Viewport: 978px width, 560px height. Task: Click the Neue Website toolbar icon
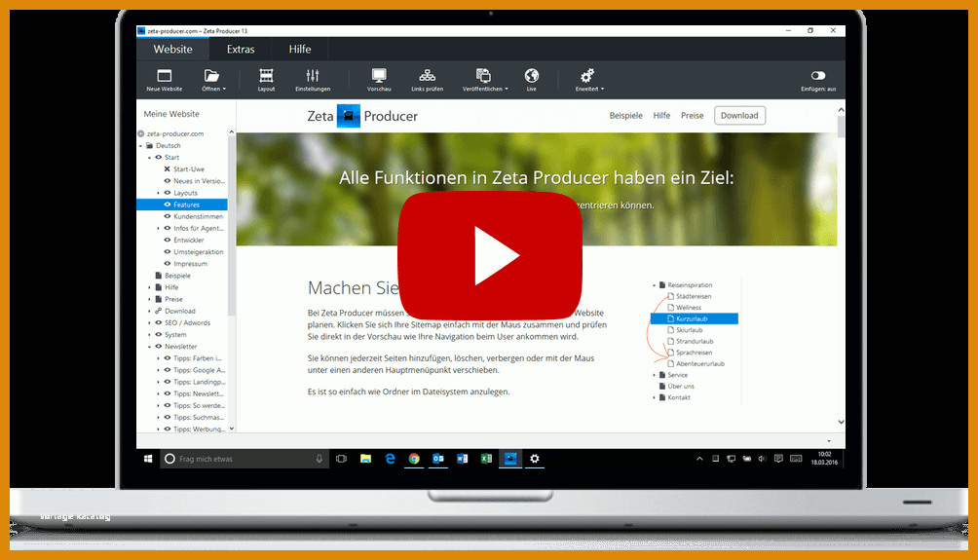(164, 80)
